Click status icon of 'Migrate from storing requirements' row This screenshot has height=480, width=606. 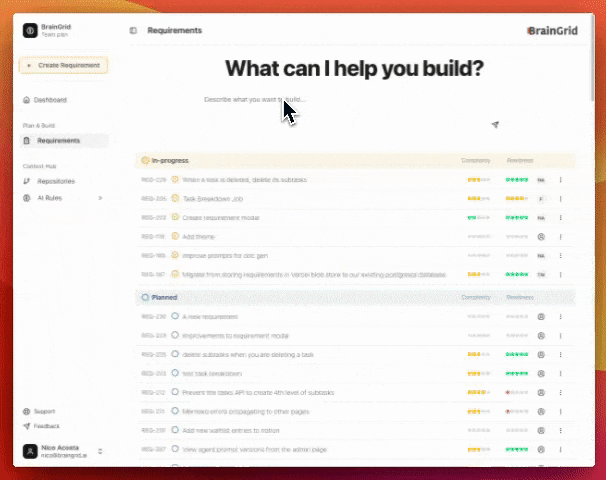[175, 274]
